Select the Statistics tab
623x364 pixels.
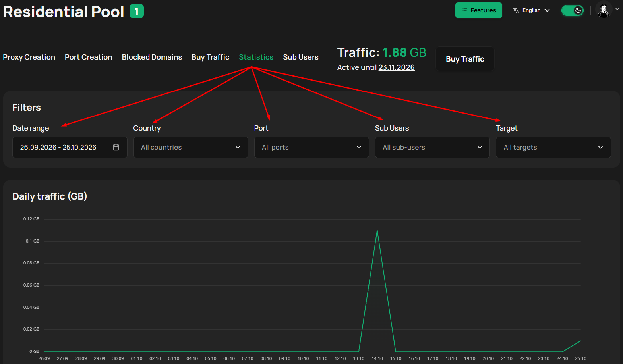[256, 57]
